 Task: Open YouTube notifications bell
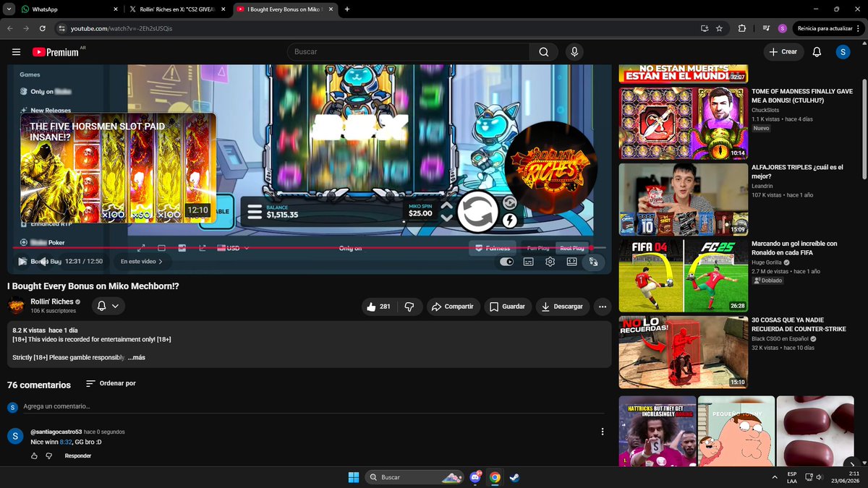[x=817, y=52]
